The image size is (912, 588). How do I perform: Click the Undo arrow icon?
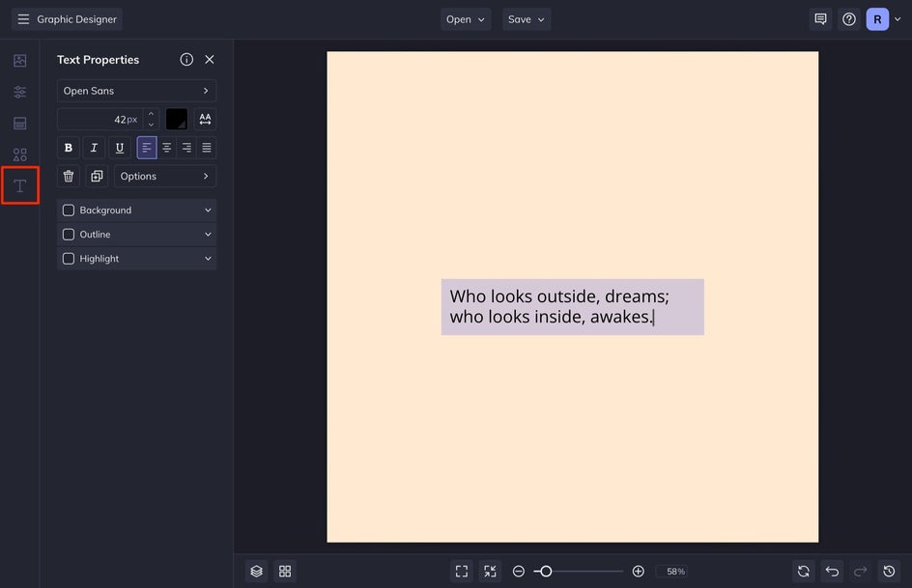[832, 572]
